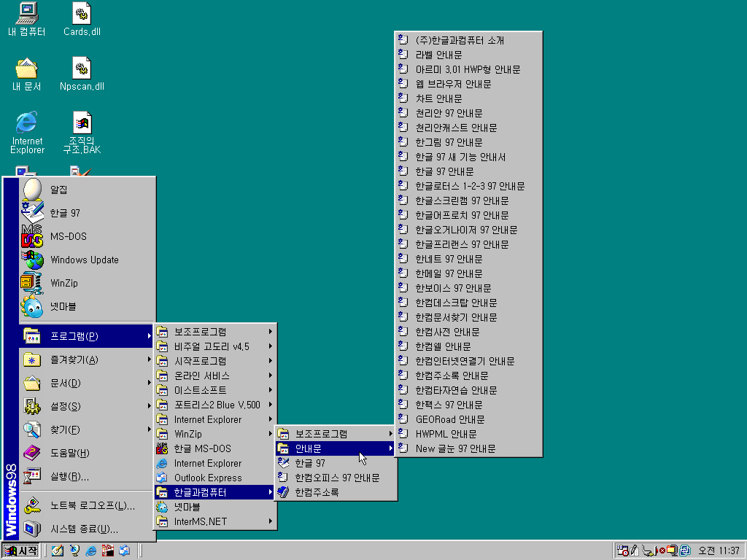Expand the 즐겨찾기(A) favorites submenu
Image resolution: width=747 pixels, height=560 pixels.
[x=88, y=359]
